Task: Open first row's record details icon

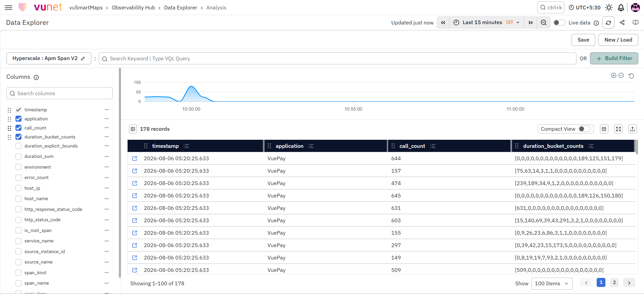Action: tap(135, 159)
